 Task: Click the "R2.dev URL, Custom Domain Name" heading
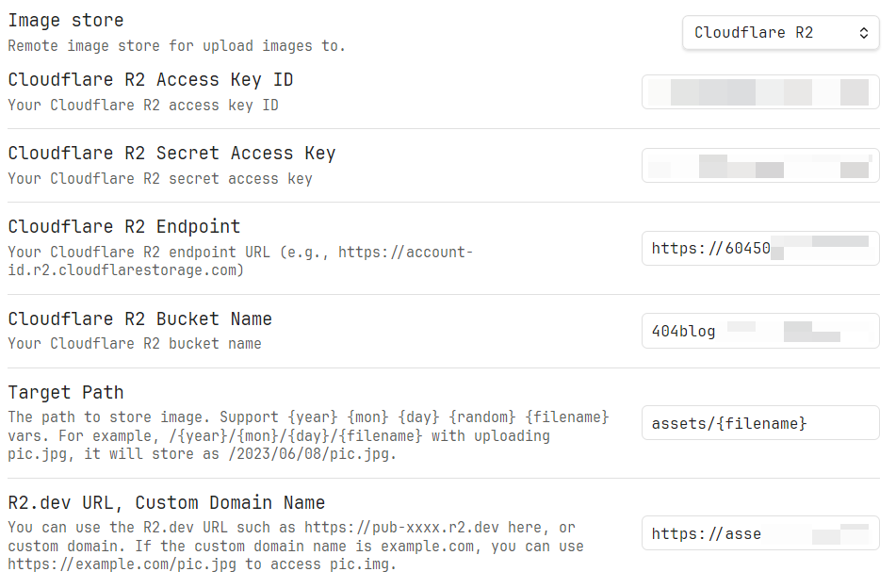click(x=166, y=503)
